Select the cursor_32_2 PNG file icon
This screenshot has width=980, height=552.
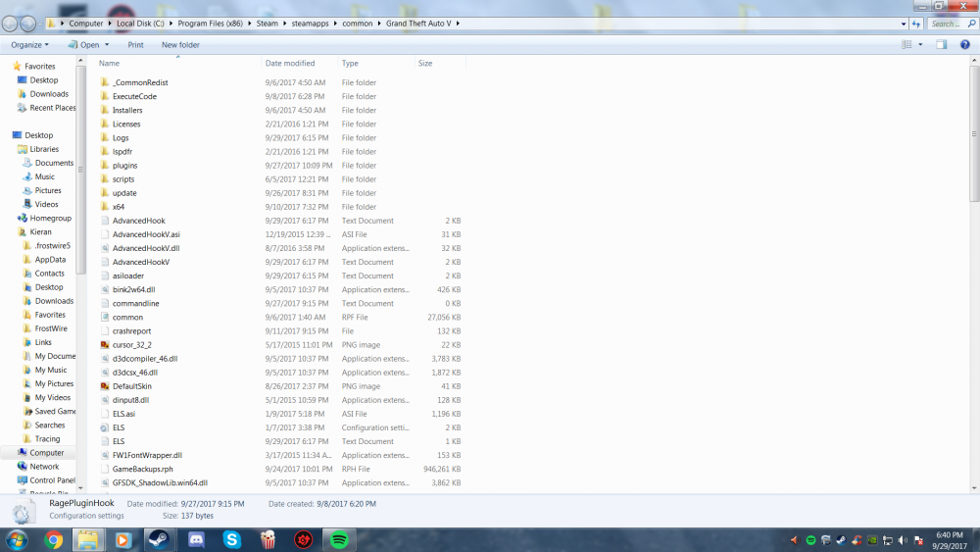click(105, 344)
